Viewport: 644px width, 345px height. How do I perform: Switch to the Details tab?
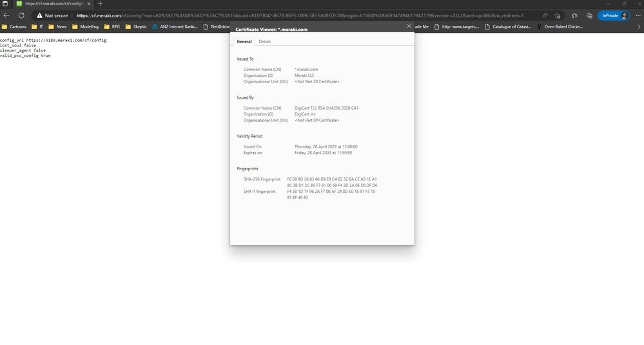pyautogui.click(x=264, y=41)
